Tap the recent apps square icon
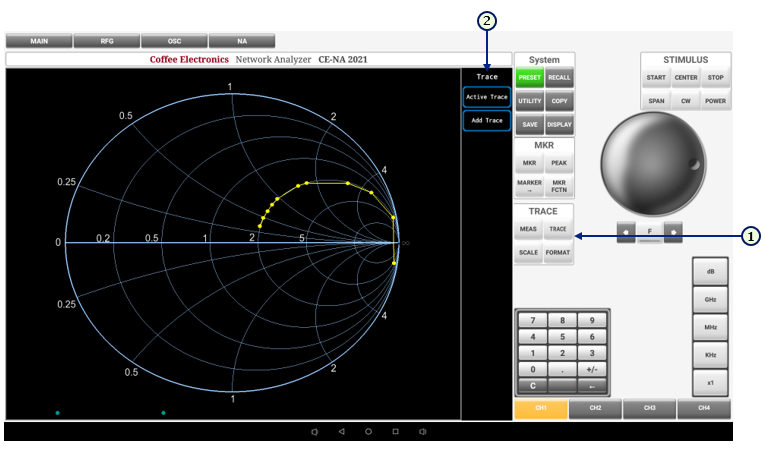 click(x=395, y=432)
